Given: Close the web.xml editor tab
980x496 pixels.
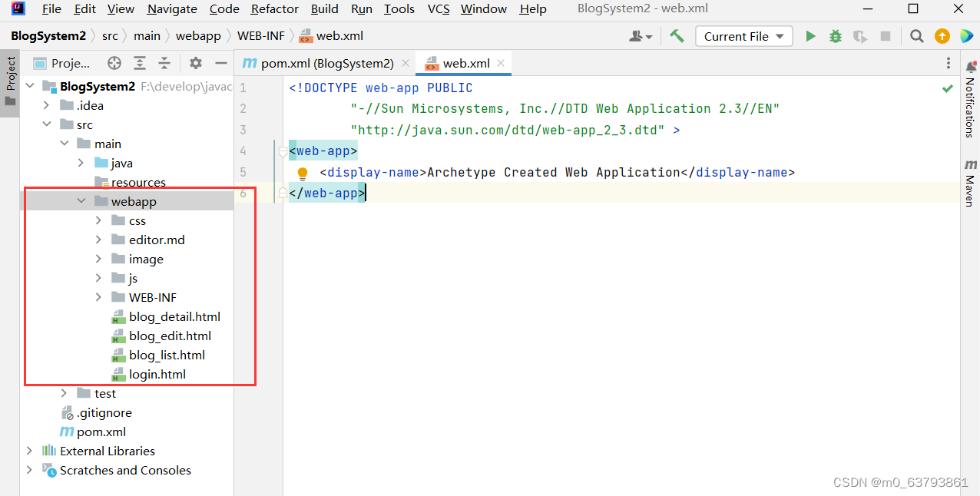Looking at the screenshot, I should [x=501, y=63].
